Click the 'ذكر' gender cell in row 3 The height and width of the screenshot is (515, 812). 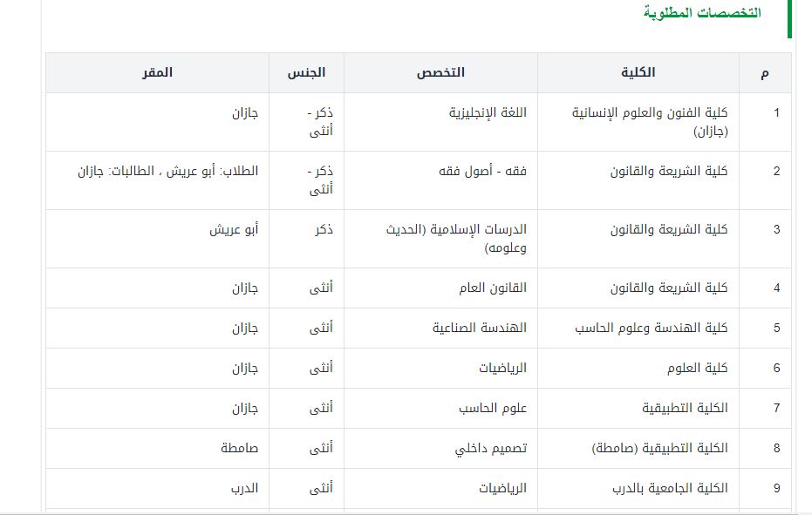click(324, 230)
